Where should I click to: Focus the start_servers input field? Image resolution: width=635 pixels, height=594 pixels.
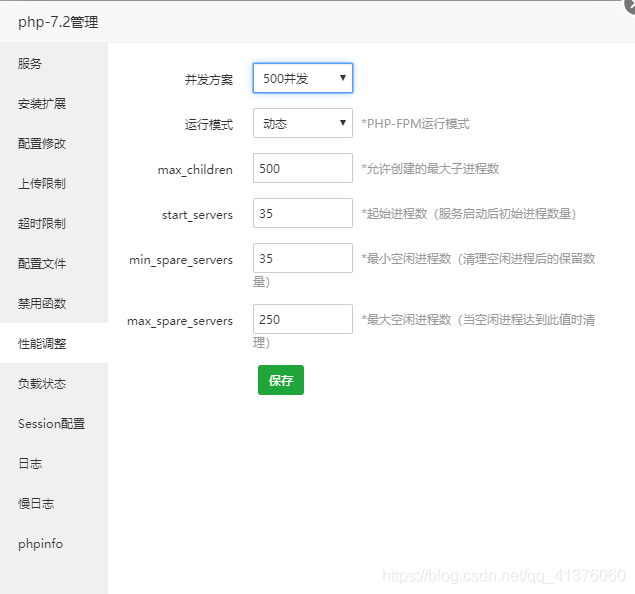click(x=303, y=213)
